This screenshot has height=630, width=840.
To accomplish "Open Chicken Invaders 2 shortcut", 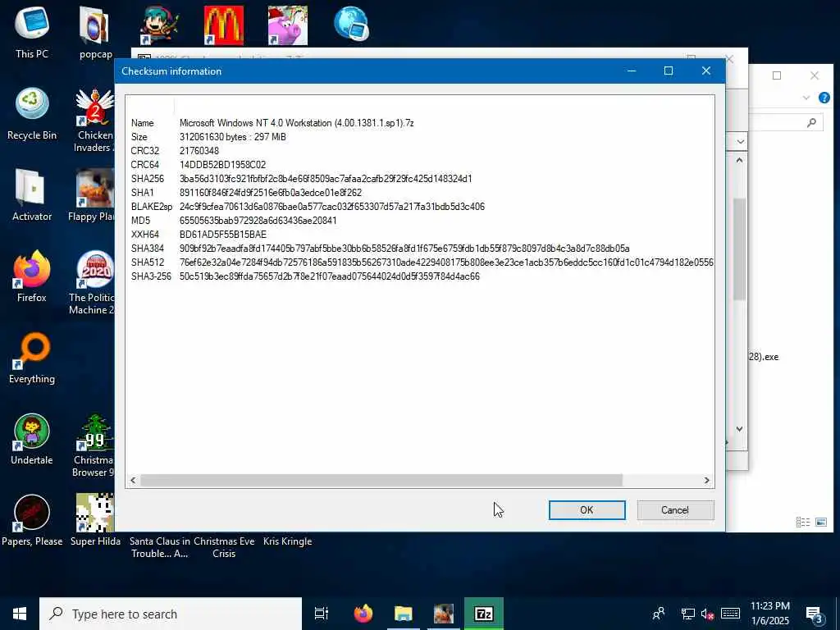I will 94,121.
